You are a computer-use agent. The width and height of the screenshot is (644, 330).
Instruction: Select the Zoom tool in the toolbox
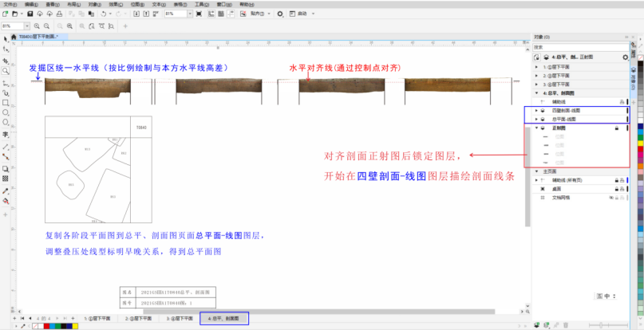coord(6,70)
